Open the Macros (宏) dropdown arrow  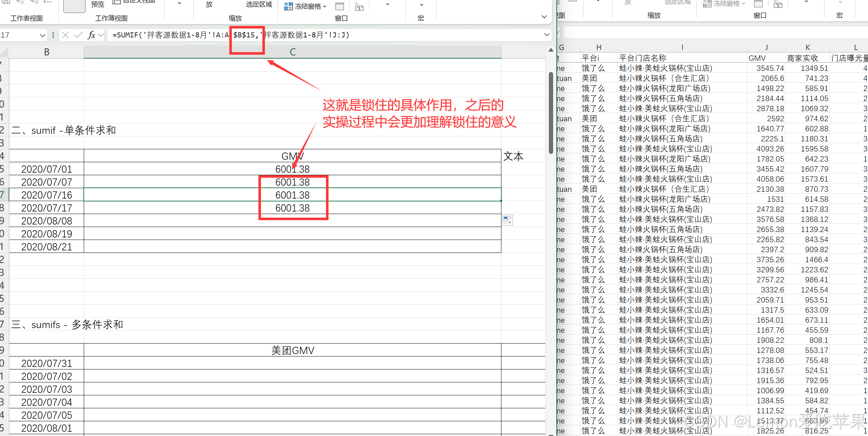422,5
